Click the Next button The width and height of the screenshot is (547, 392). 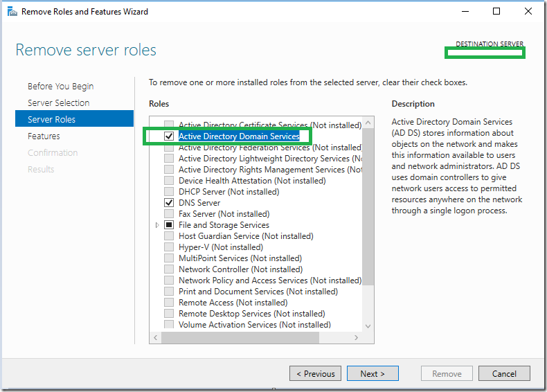point(373,373)
